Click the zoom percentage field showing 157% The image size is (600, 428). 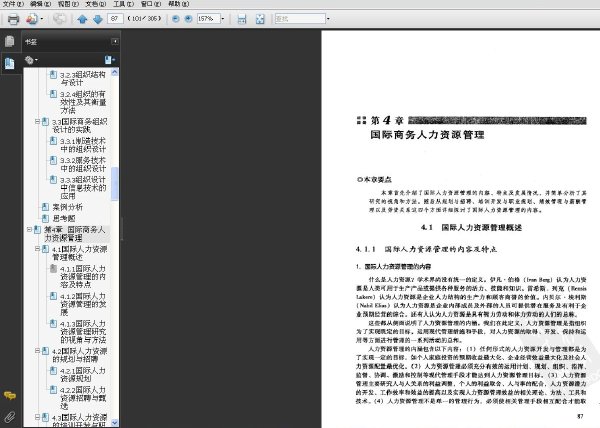[208, 18]
